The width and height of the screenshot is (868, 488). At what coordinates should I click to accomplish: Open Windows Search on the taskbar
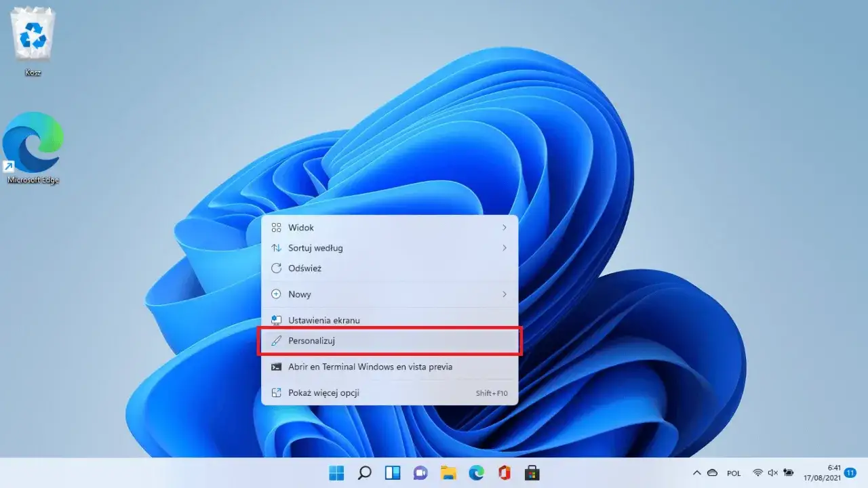click(364, 473)
